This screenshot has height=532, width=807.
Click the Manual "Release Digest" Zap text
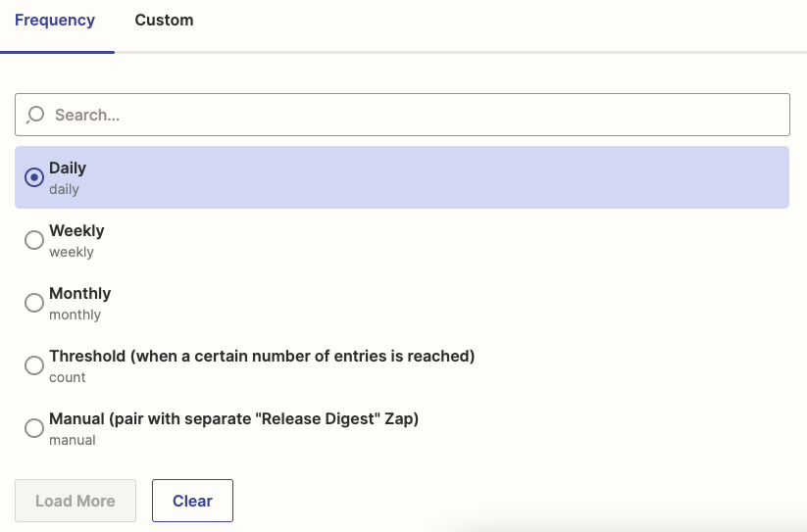click(233, 419)
